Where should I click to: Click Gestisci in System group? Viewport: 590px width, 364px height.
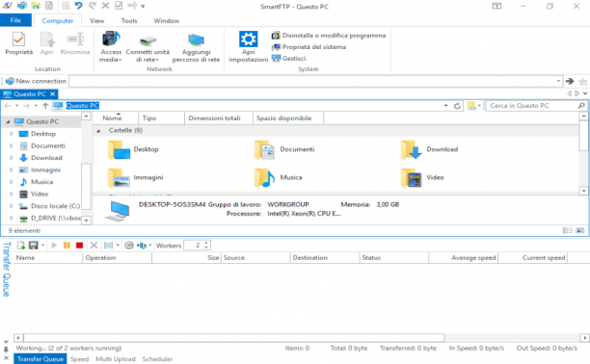tap(289, 59)
